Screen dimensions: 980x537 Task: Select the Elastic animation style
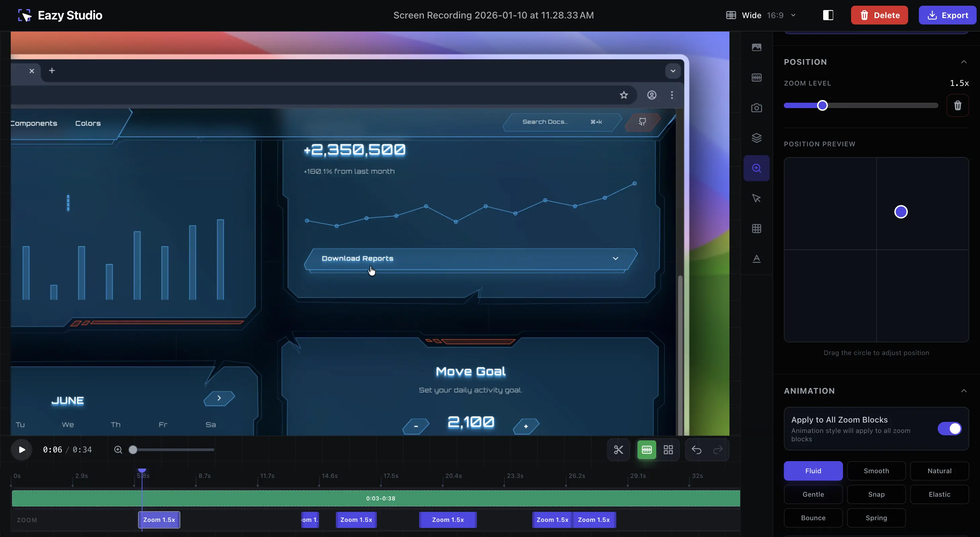(939, 494)
